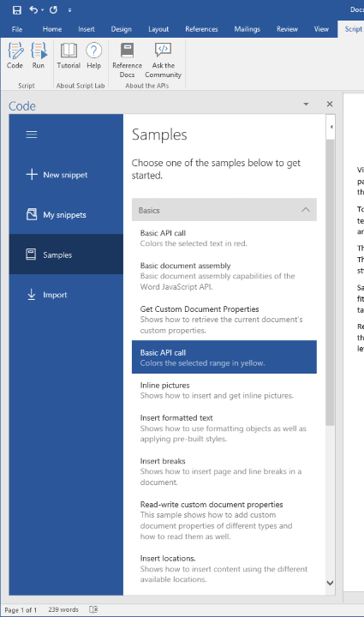This screenshot has height=617, width=364.
Task: Click Page 1 of 1 in status bar
Action: [21, 610]
